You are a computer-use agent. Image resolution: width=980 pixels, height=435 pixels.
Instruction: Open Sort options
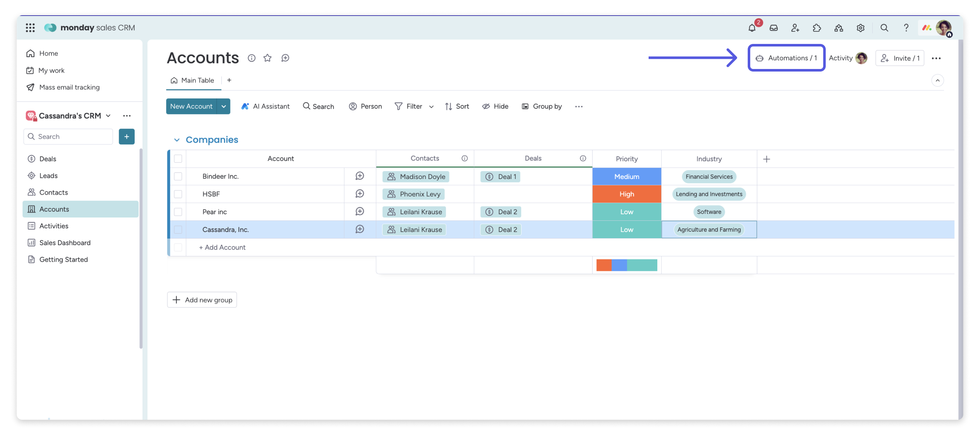click(x=457, y=106)
